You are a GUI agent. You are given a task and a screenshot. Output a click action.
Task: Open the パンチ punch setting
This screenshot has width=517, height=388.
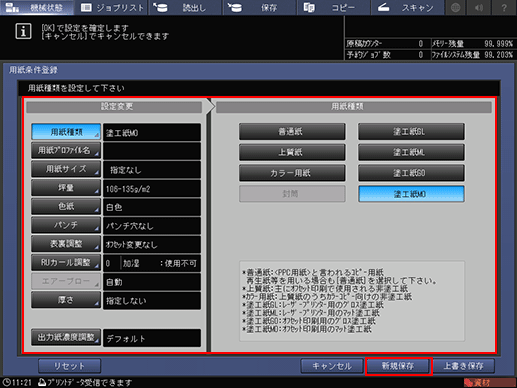[66, 225]
